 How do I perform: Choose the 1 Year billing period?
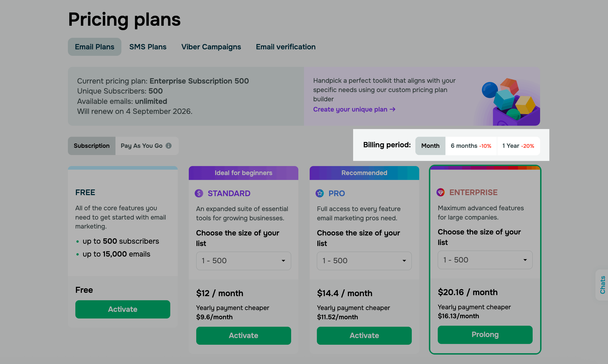tap(518, 146)
